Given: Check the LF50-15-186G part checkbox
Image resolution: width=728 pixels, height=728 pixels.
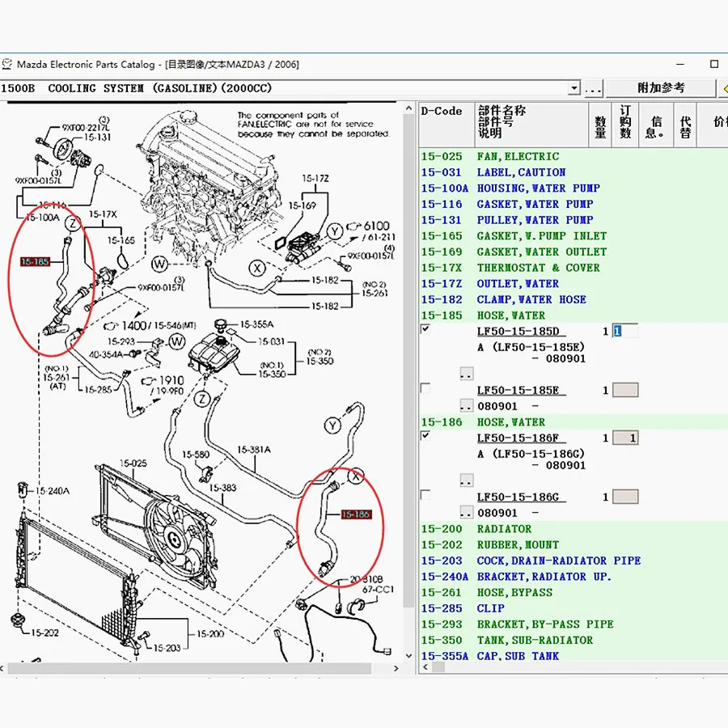Looking at the screenshot, I should coord(425,495).
